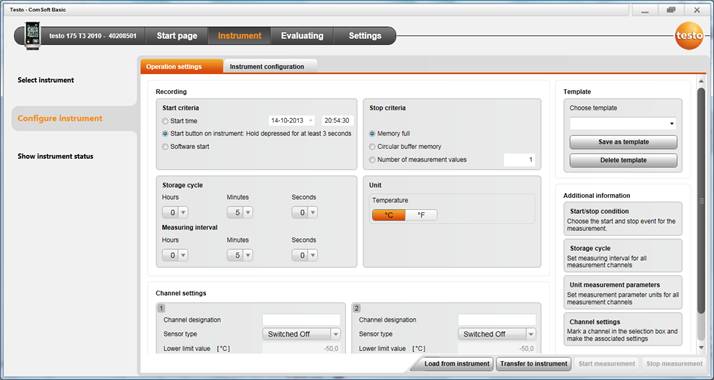Minimize the ComSoft Basic window
Image resolution: width=714 pixels, height=380 pixels.
pyautogui.click(x=645, y=10)
